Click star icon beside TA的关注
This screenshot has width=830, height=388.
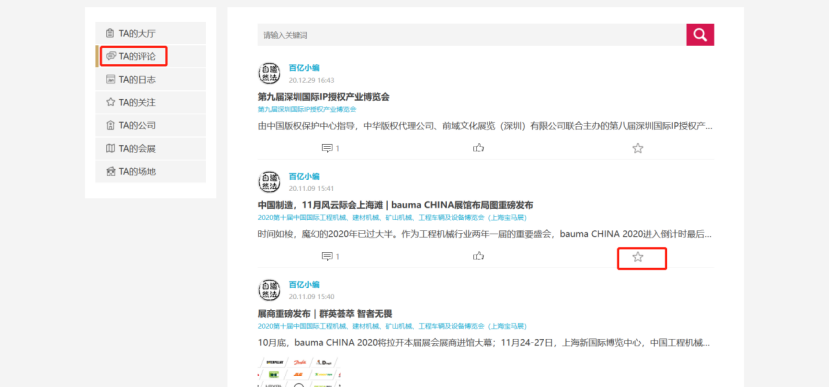click(110, 102)
